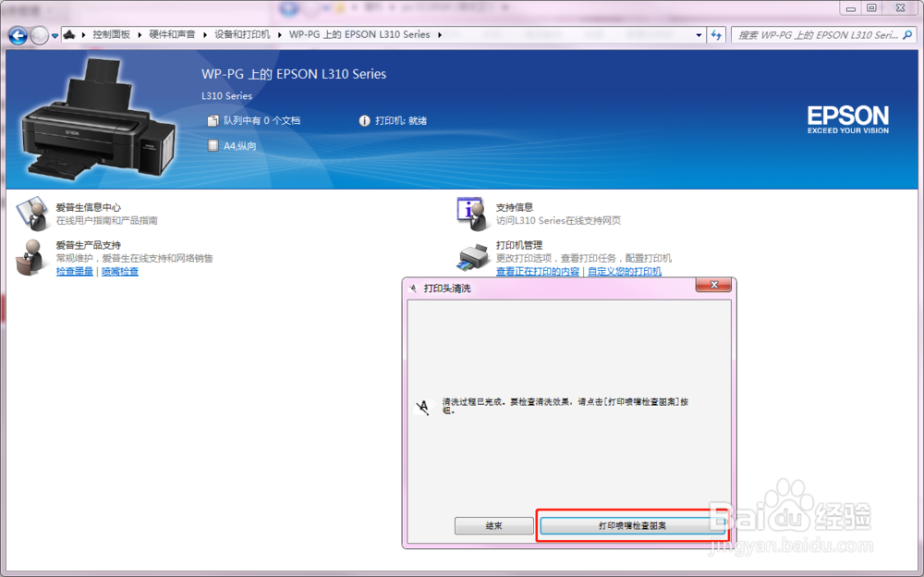Image resolution: width=924 pixels, height=577 pixels.
Task: Click the Back navigation arrow
Action: click(18, 35)
